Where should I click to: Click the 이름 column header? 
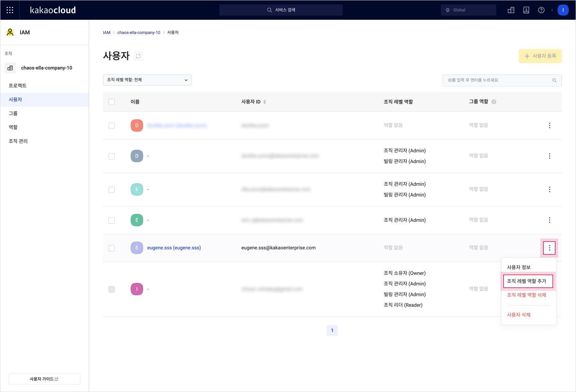[135, 102]
